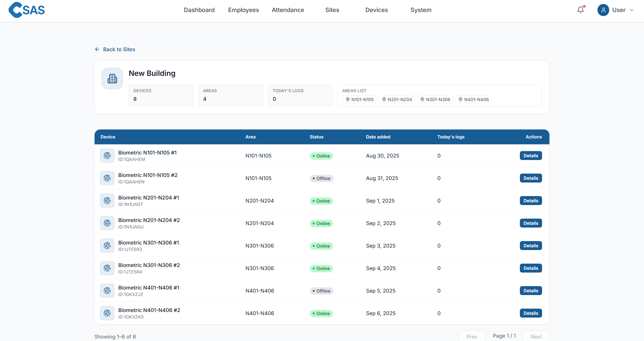Click fingerprint icon for Biometric N201-N204 #2
The width and height of the screenshot is (644, 341).
click(x=107, y=223)
